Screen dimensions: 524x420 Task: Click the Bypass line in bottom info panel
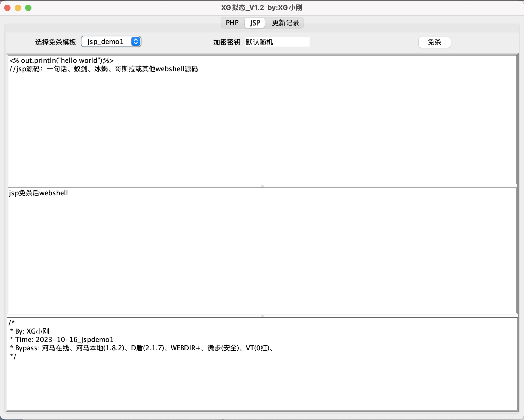click(x=143, y=348)
